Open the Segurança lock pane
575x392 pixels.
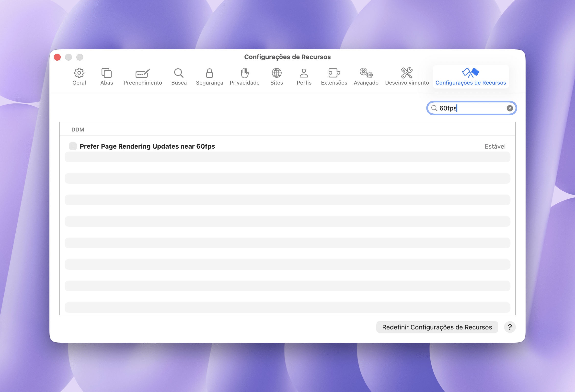coord(209,77)
